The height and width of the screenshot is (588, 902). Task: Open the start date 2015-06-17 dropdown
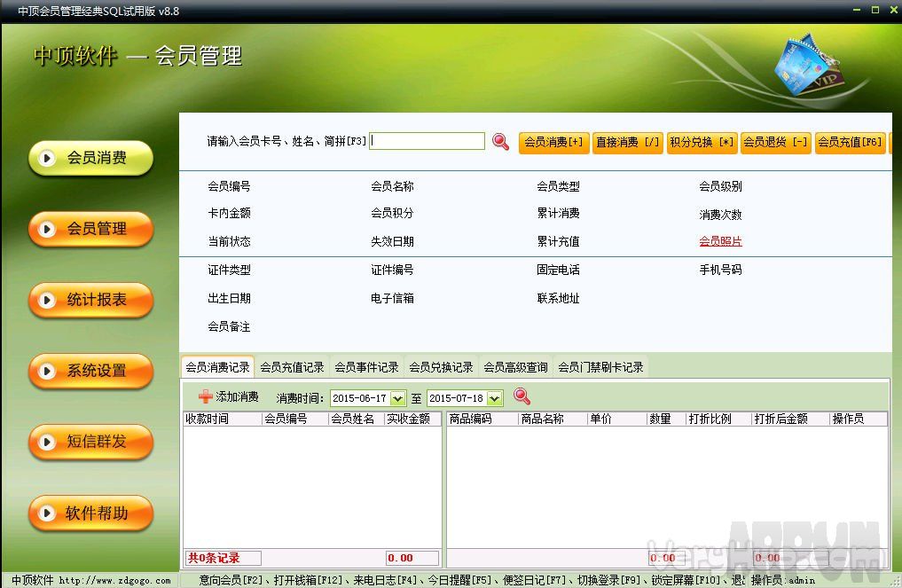point(397,399)
